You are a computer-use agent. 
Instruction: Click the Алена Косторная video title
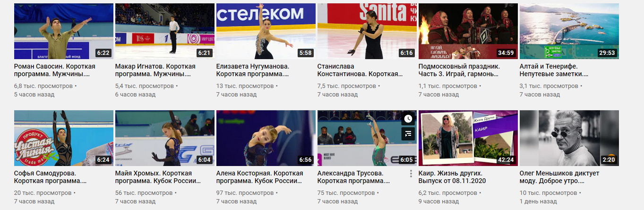click(x=259, y=177)
